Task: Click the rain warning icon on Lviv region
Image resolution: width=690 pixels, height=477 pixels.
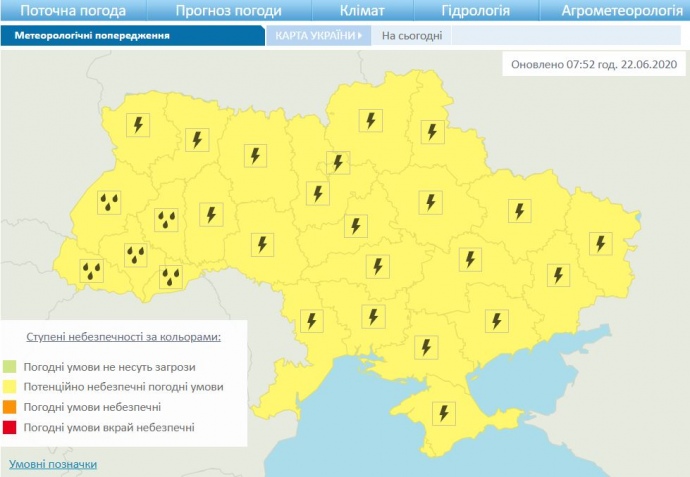Action: tap(108, 203)
